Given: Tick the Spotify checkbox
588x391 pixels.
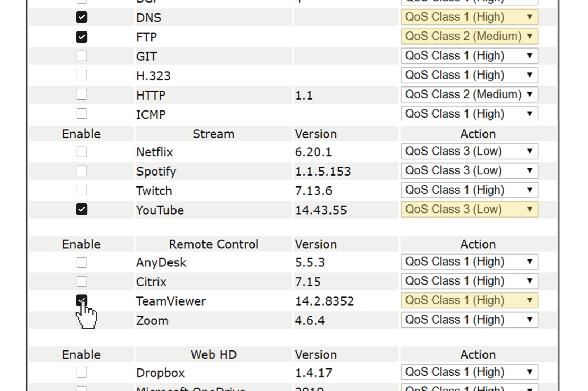Looking at the screenshot, I should click(x=82, y=171).
